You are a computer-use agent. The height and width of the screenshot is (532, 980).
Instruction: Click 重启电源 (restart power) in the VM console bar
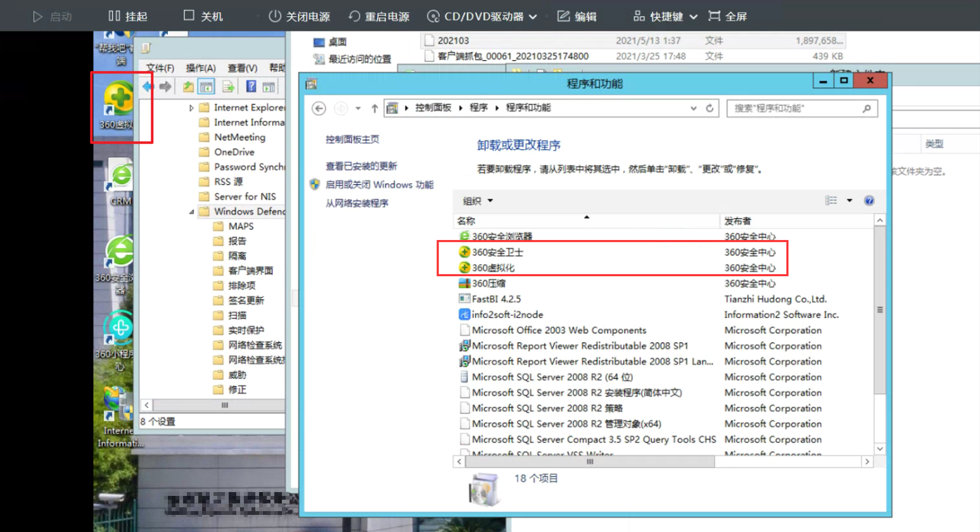[379, 16]
